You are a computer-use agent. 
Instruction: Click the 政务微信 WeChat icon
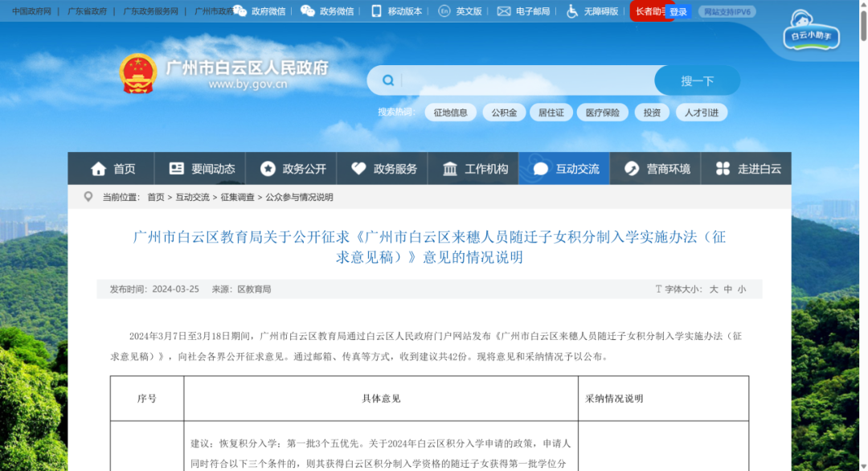[x=307, y=11]
